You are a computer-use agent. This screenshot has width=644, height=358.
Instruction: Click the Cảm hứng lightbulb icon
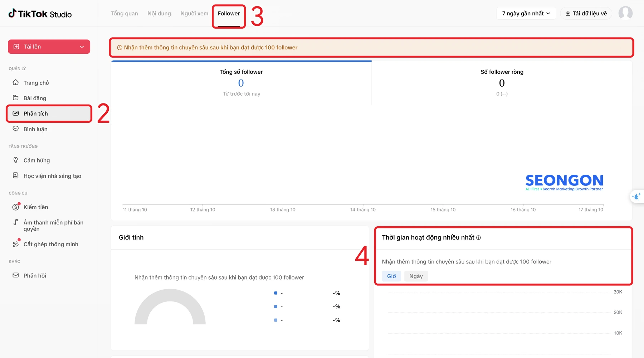[x=15, y=160]
